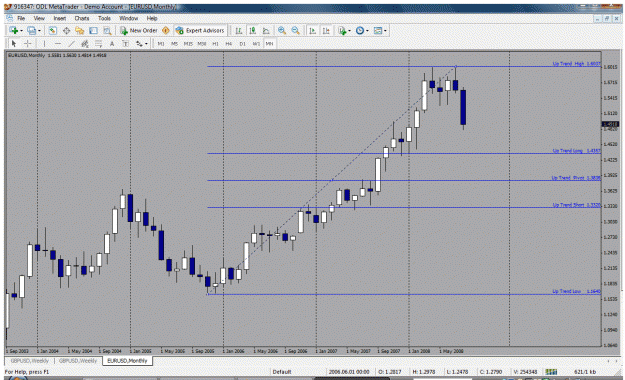Screen dimensions: 625x380
Task: Click the 'Up Trend Short' line label
Action: (576, 205)
